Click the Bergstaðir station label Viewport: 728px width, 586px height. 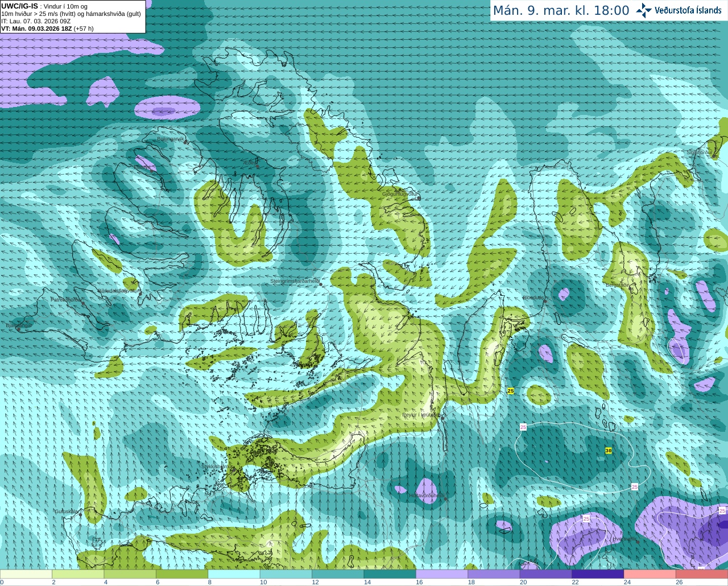point(617,285)
